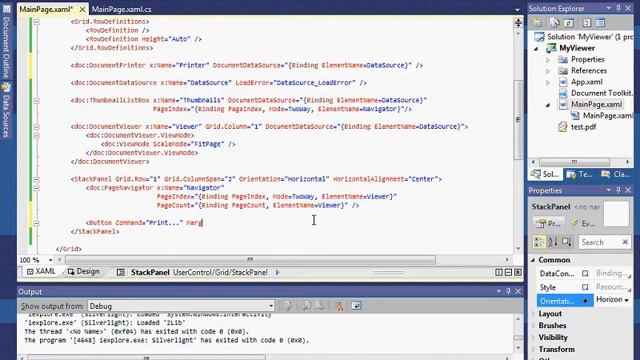Select App.xaml in Solution Explorer

(x=587, y=82)
